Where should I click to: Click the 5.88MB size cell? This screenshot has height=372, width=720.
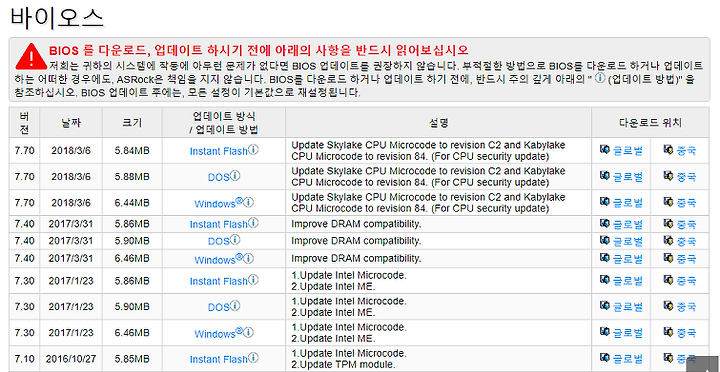point(132,177)
